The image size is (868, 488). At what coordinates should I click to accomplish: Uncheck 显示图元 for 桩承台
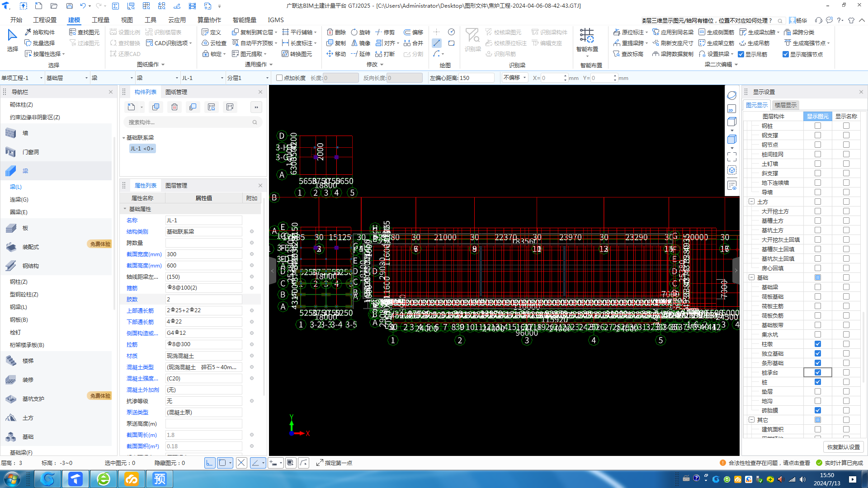click(x=818, y=372)
